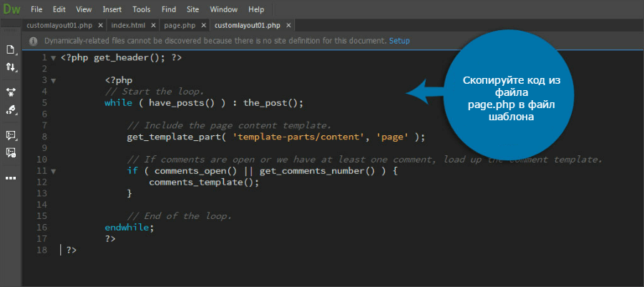This screenshot has height=287, width=644.
Task: Click line number 12 in the gutter
Action: coord(42,182)
